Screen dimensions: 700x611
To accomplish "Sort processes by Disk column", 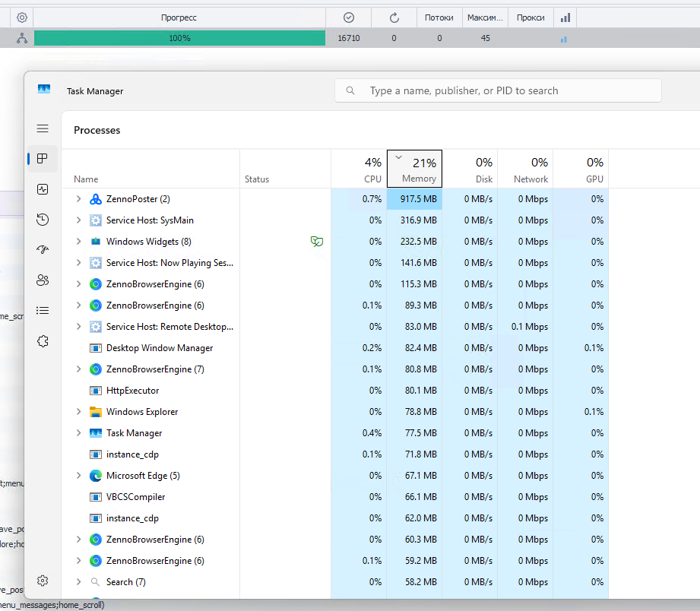I will coord(470,169).
